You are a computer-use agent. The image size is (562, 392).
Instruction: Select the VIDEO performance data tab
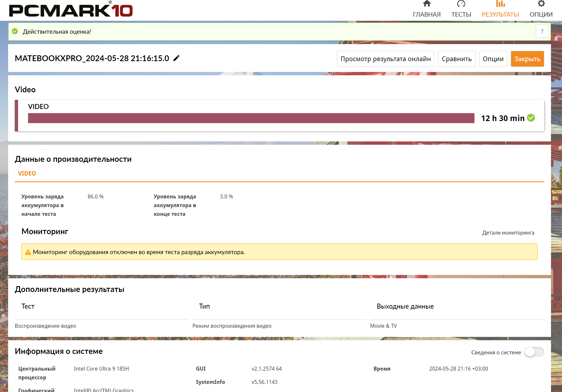pyautogui.click(x=27, y=173)
